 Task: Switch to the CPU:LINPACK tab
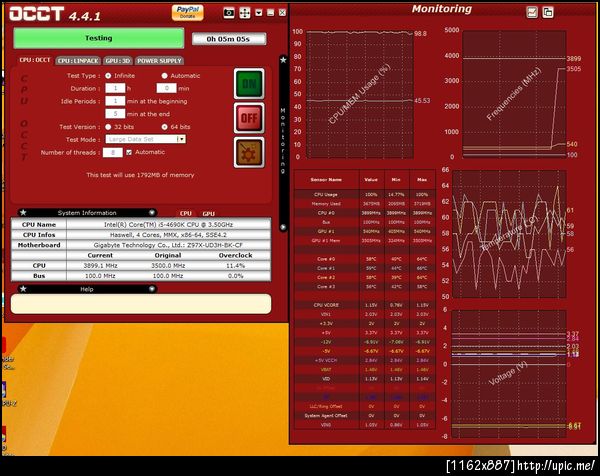coord(78,61)
